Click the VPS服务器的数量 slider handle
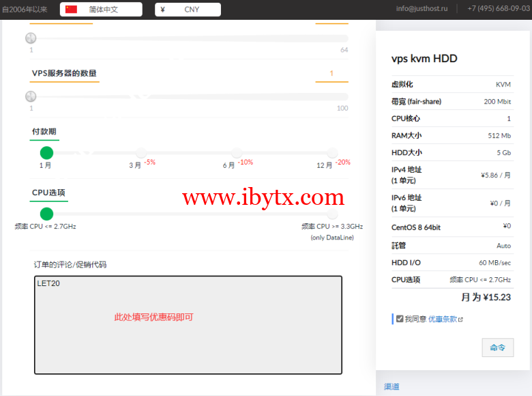 coord(31,97)
